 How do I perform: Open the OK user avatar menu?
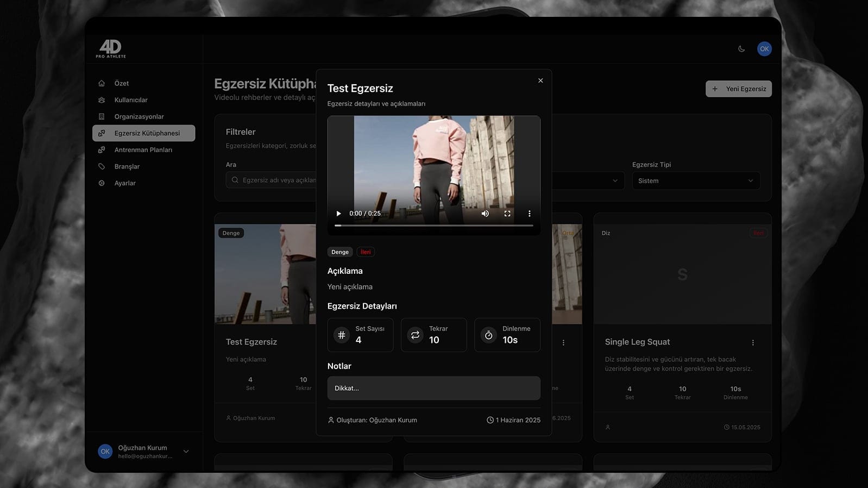764,49
